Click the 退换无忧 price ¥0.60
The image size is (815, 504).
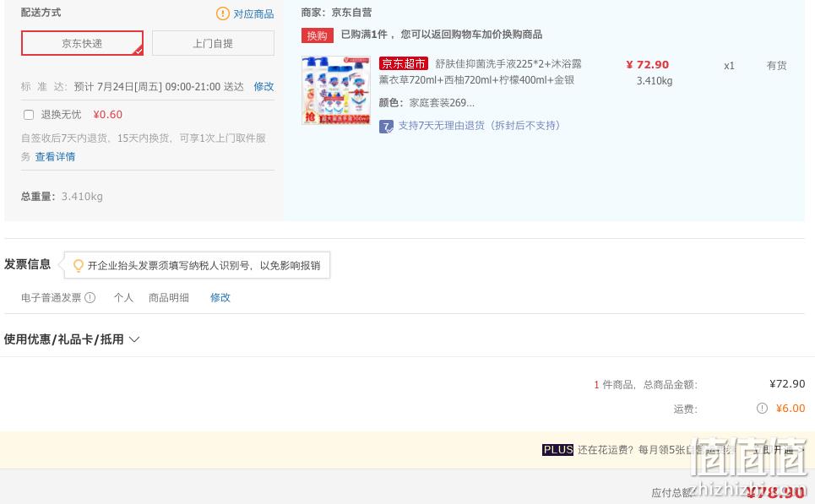[x=107, y=115]
